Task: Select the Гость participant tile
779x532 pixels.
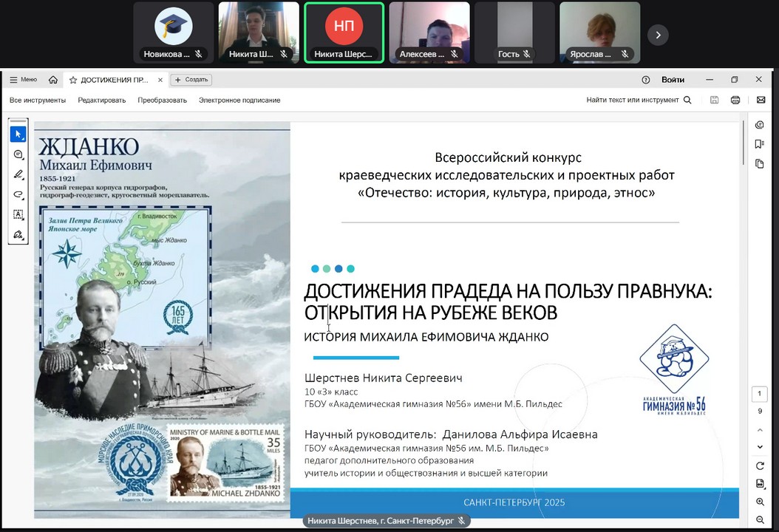Action: pyautogui.click(x=514, y=33)
